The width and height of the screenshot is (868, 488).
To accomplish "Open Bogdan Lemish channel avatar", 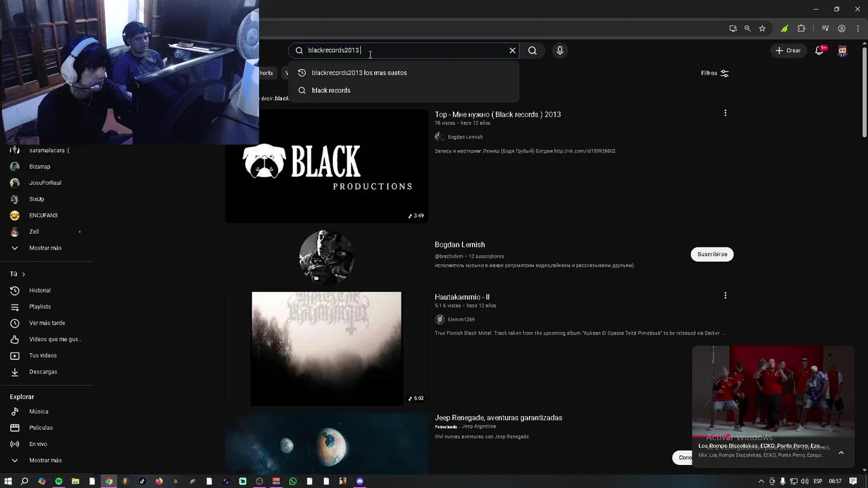I will coord(326,256).
